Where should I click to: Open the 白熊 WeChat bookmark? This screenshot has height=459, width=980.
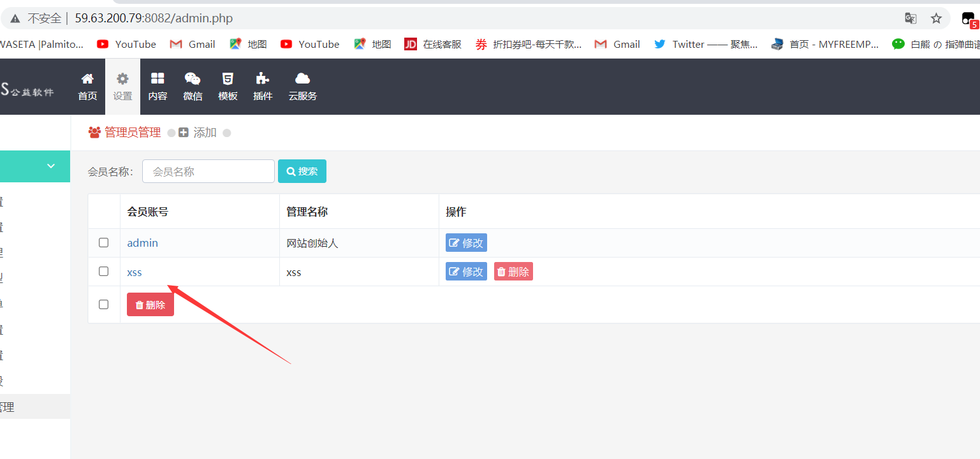pos(935,44)
